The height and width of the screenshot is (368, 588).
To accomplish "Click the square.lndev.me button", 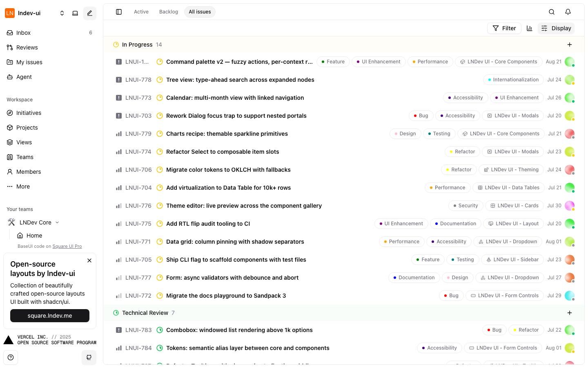I will pos(50,316).
